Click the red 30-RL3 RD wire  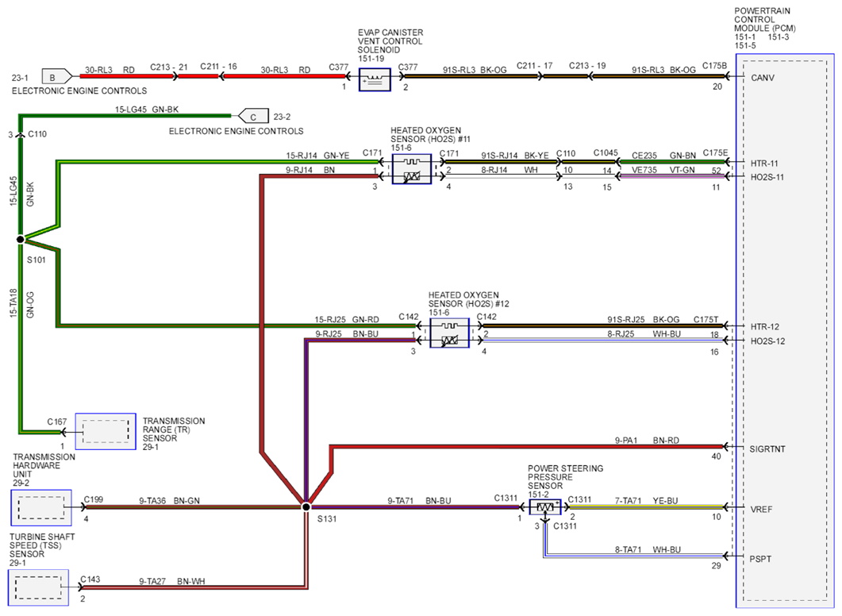[212, 76]
